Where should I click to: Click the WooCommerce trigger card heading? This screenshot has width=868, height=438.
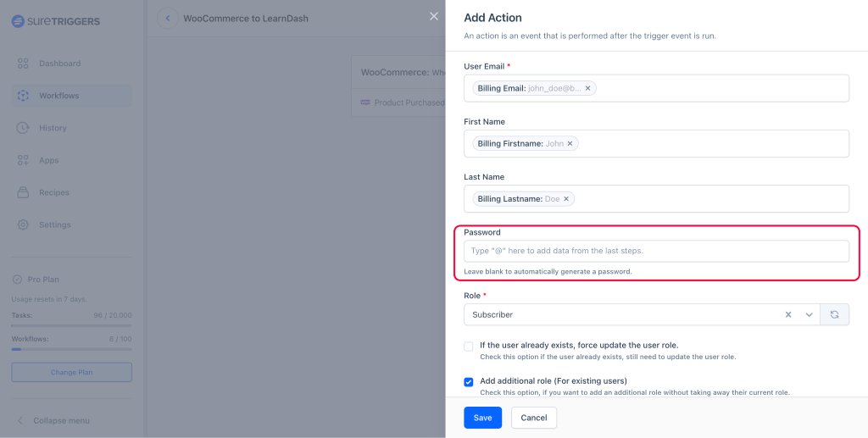(403, 73)
